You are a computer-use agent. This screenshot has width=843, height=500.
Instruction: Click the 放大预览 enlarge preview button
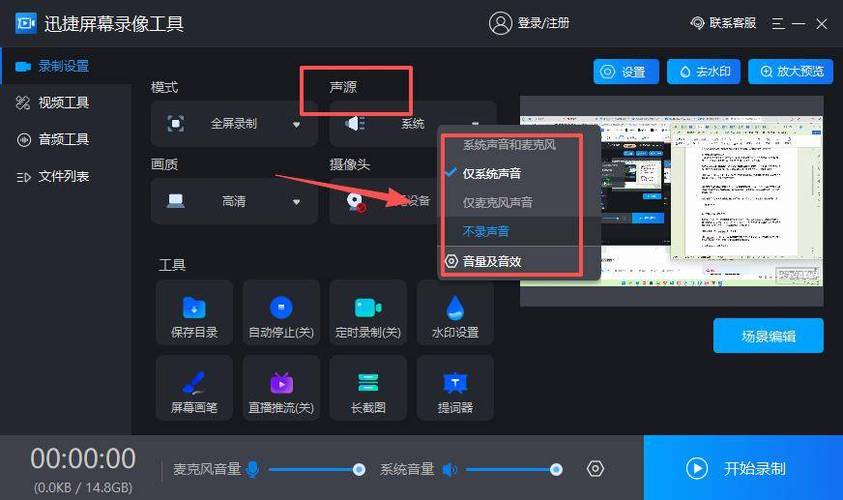coord(790,72)
